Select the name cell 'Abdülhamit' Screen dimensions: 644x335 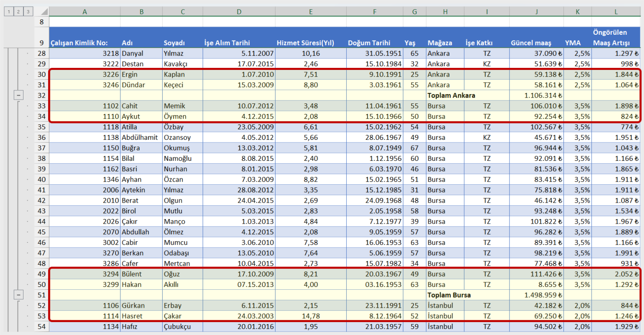pyautogui.click(x=141, y=137)
